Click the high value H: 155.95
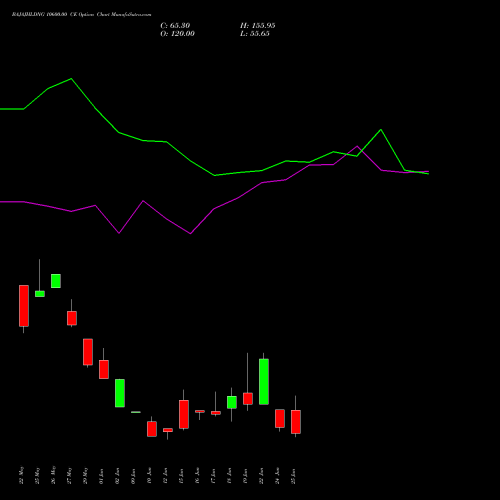 coord(258,26)
